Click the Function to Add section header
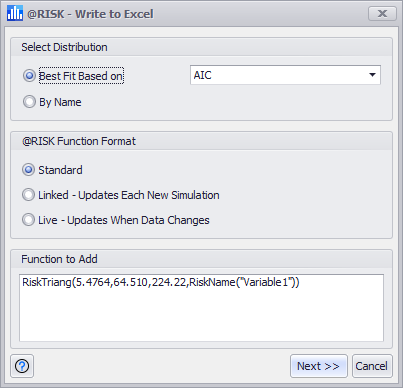The image size is (403, 388). 59,259
